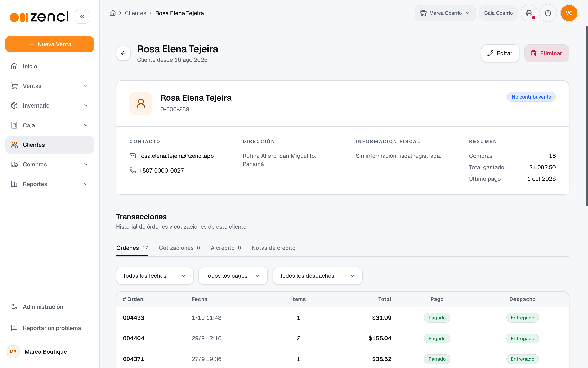This screenshot has height=368, width=588.
Task: Go back with the left arrow button
Action: coord(123,53)
